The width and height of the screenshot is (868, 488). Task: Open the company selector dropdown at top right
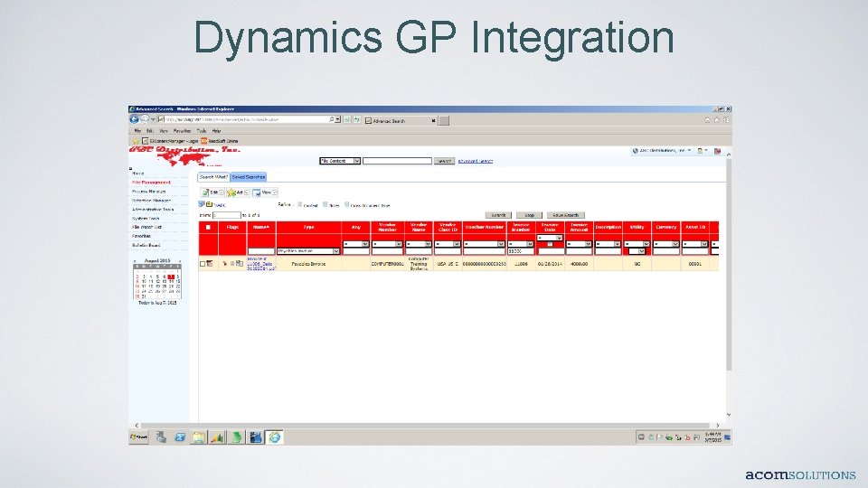point(663,151)
